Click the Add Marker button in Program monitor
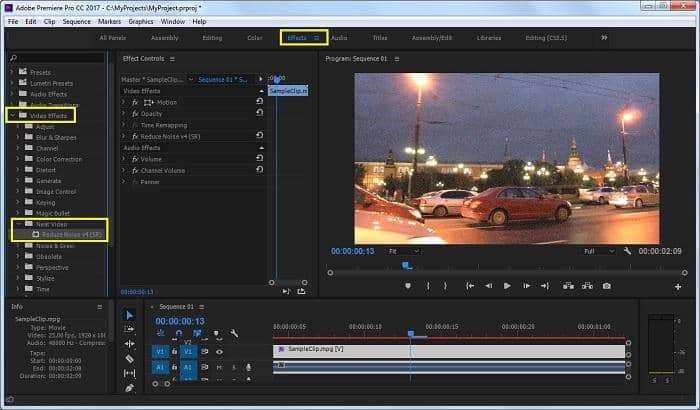This screenshot has width=700, height=410. click(x=408, y=286)
